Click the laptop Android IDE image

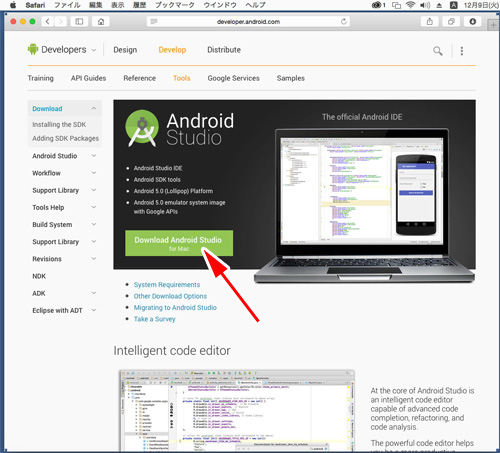(x=364, y=205)
